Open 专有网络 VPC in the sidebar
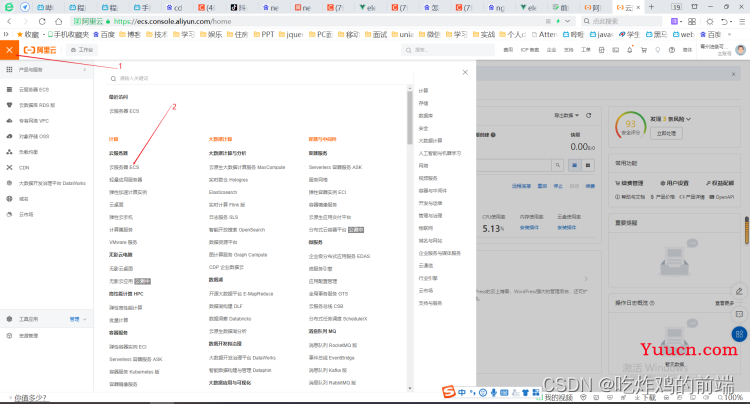The height and width of the screenshot is (404, 750). pos(33,121)
